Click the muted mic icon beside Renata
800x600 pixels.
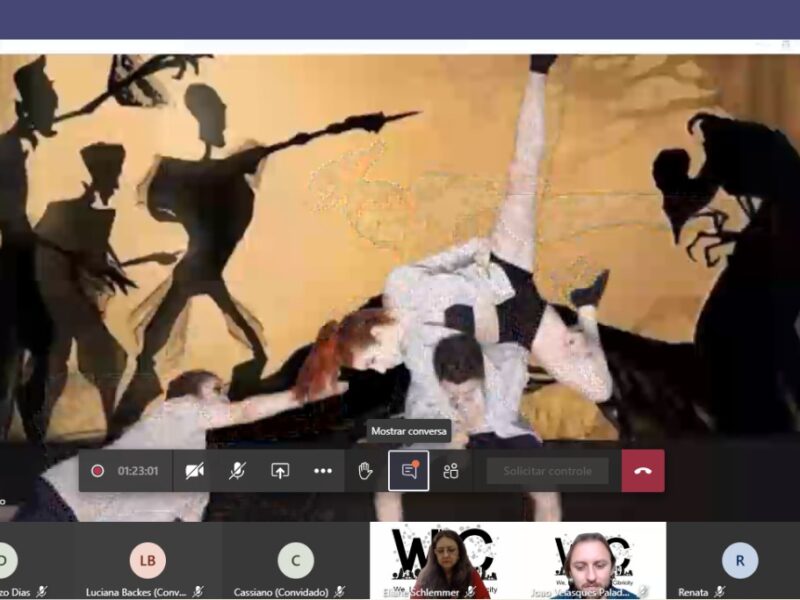(719, 592)
